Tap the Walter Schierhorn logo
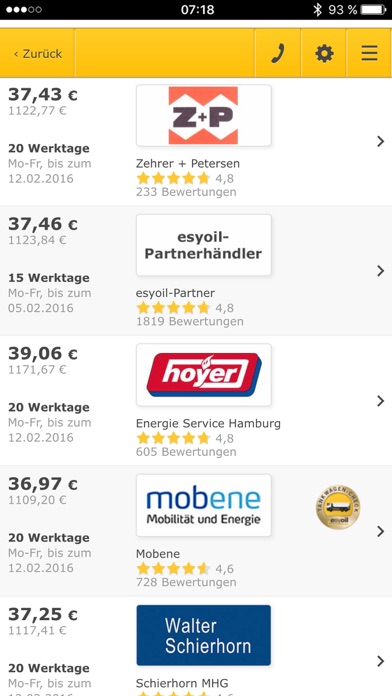The height and width of the screenshot is (696, 392). [204, 635]
